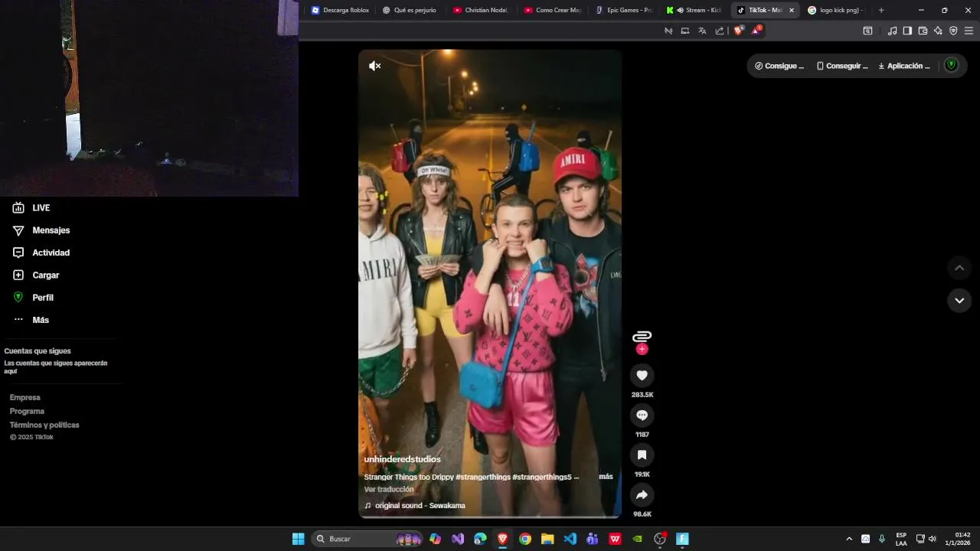
Task: Expand Términos y políticas section
Action: [44, 425]
